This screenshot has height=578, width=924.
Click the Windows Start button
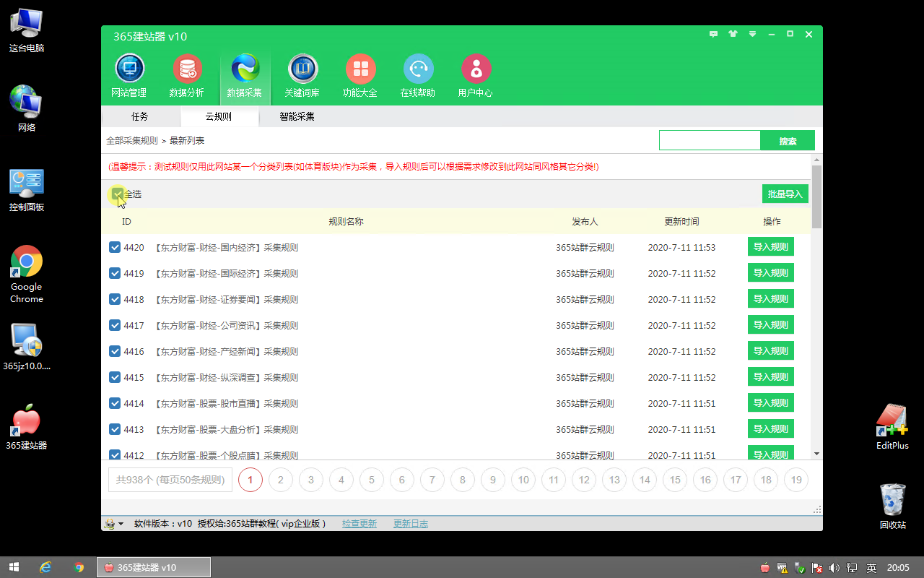(13, 568)
